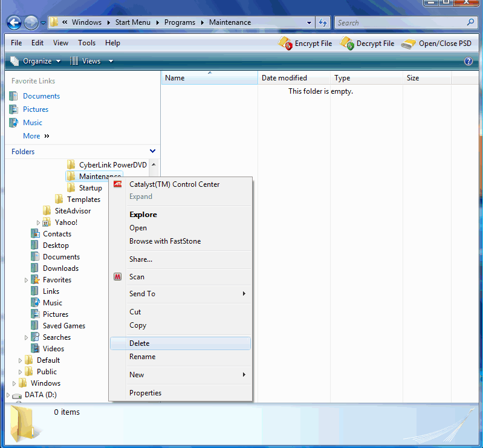
Task: Click the Yahoo! folder icon
Action: click(x=47, y=222)
